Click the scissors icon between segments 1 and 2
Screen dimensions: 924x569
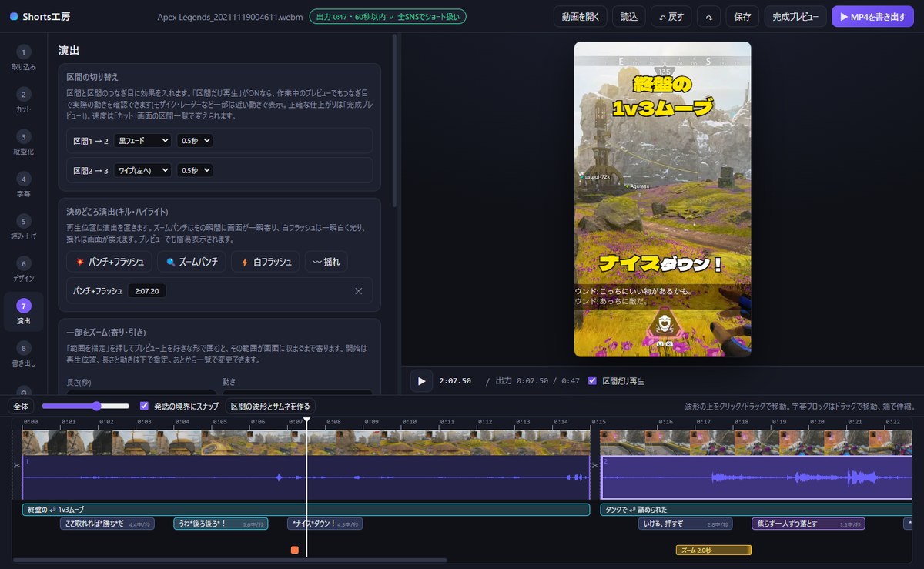point(595,465)
